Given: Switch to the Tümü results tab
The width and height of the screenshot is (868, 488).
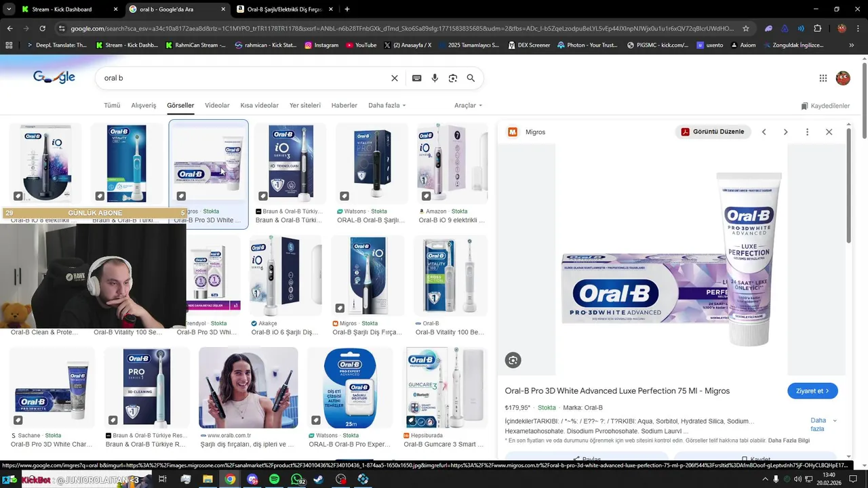Looking at the screenshot, I should coord(112,106).
